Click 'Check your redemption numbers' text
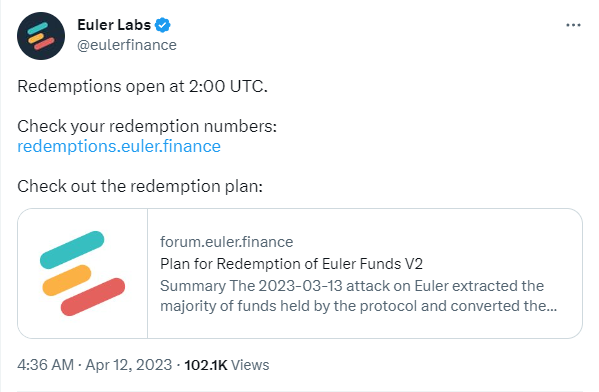 147,126
